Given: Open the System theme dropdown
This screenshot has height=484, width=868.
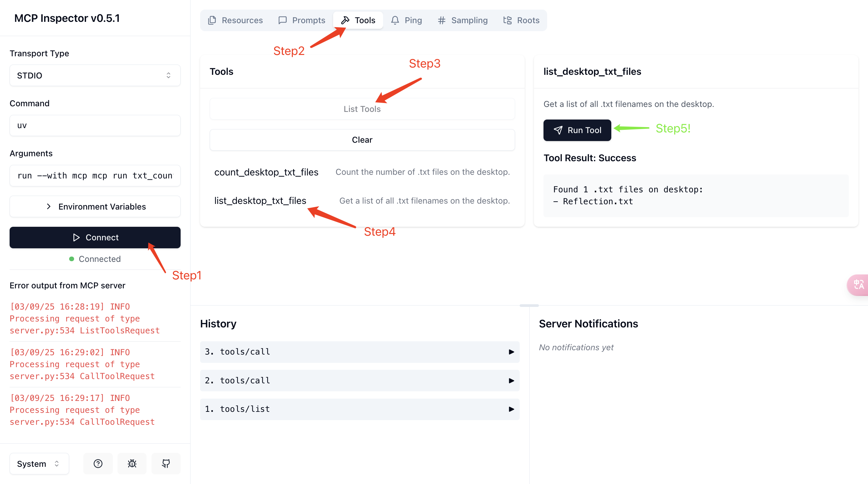Looking at the screenshot, I should [39, 463].
